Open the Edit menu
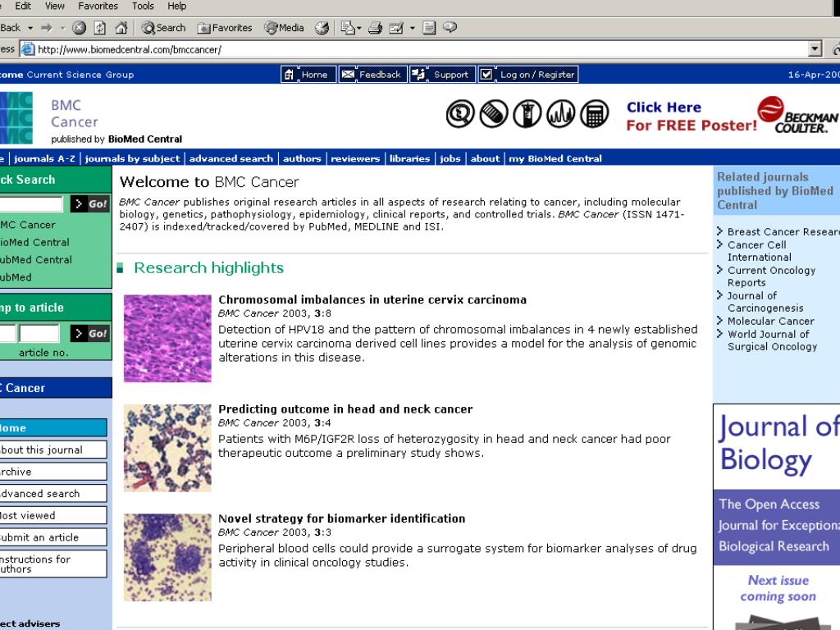840x630 pixels. [x=23, y=6]
